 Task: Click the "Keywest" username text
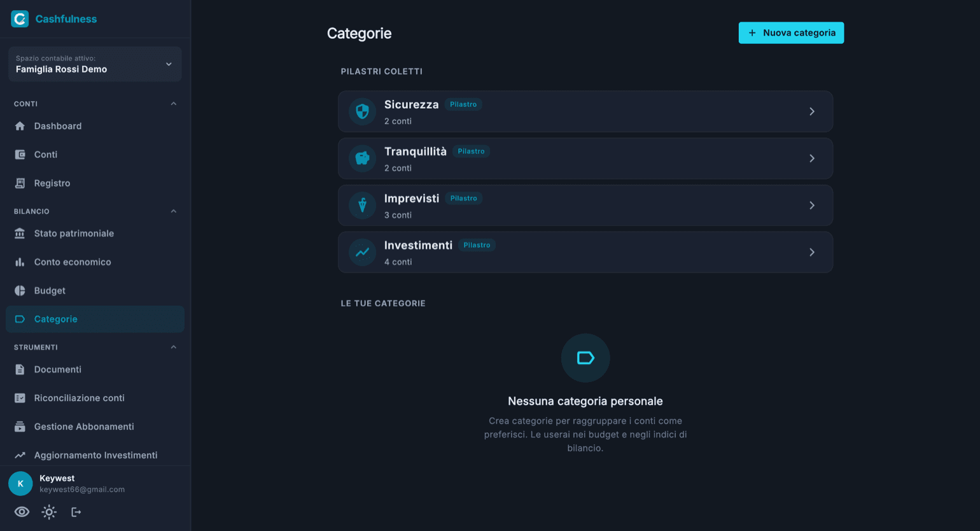tap(57, 478)
